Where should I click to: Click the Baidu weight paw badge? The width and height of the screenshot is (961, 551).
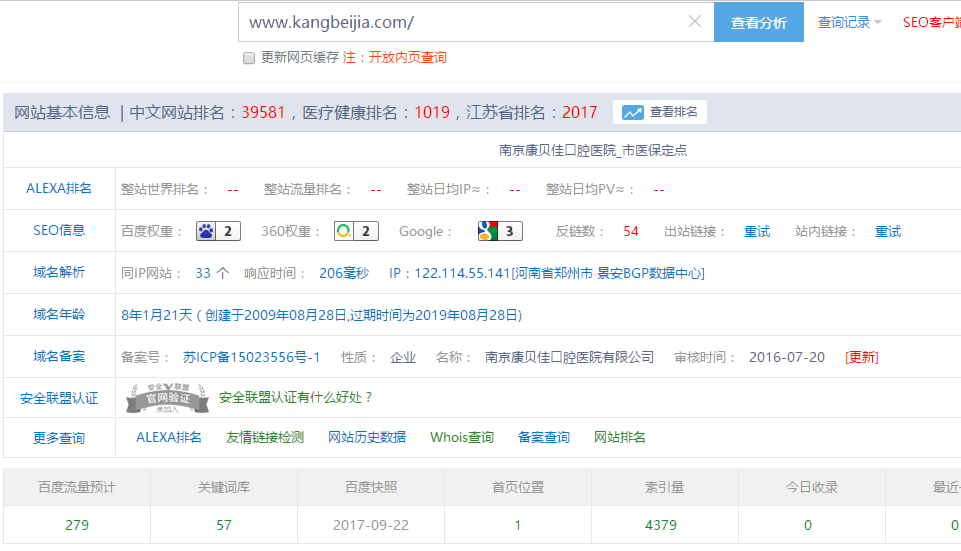pyautogui.click(x=218, y=231)
